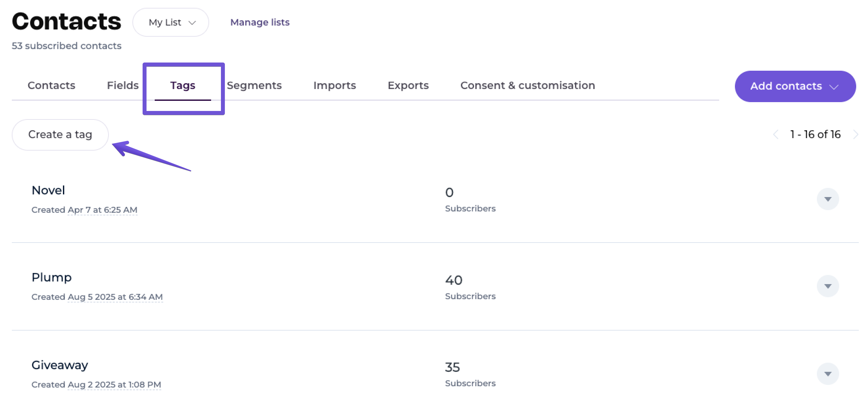Open the Fields tab
This screenshot has height=417, width=868.
123,85
